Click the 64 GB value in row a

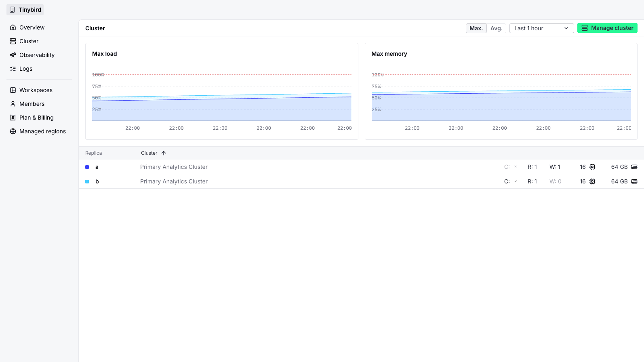619,167
